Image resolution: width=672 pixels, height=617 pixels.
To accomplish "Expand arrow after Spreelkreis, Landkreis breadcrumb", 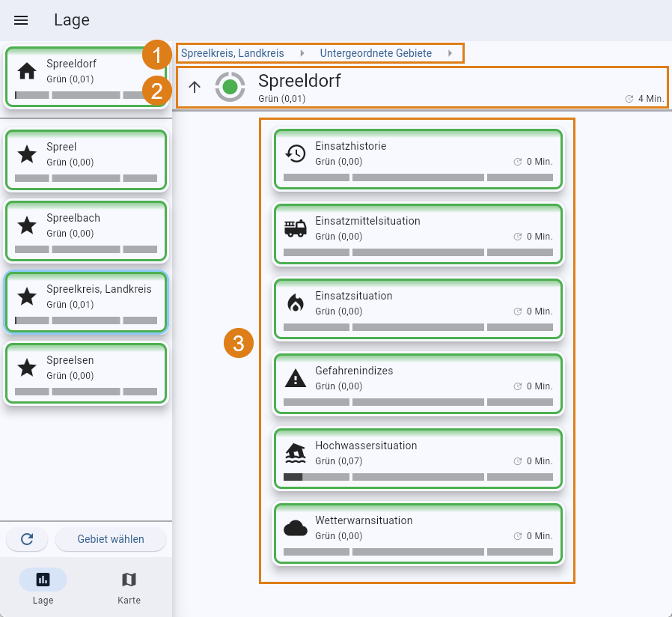I will tap(302, 53).
